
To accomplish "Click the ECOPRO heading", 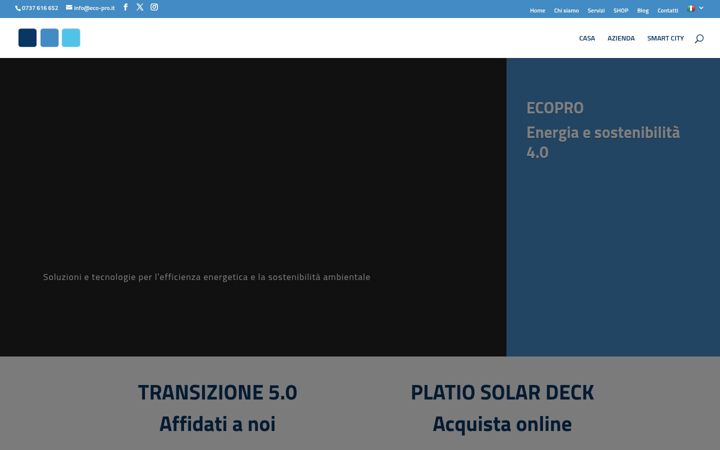I will (x=555, y=108).
